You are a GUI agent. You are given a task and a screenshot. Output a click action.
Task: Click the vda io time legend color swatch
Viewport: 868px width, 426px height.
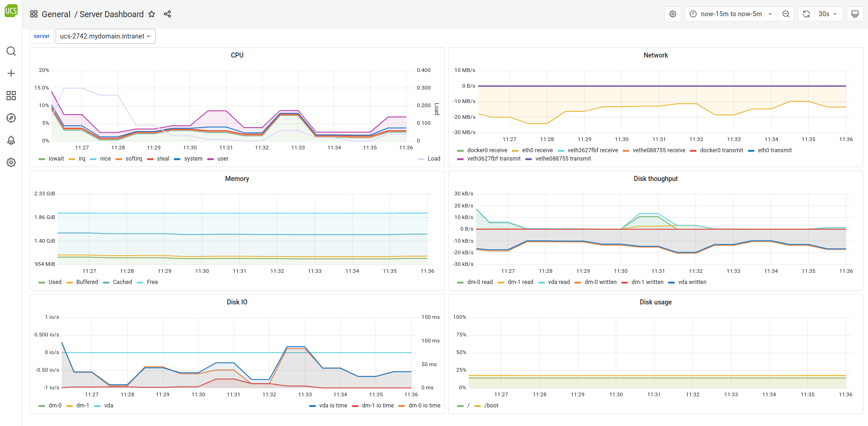point(313,406)
